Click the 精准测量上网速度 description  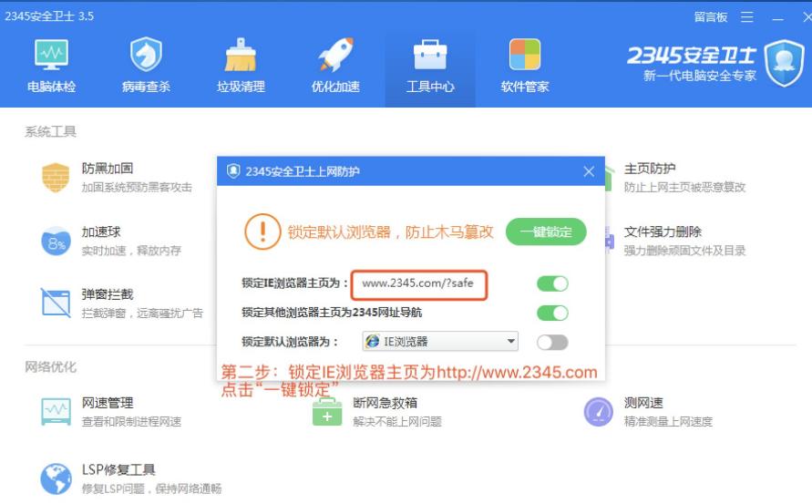[x=668, y=422]
